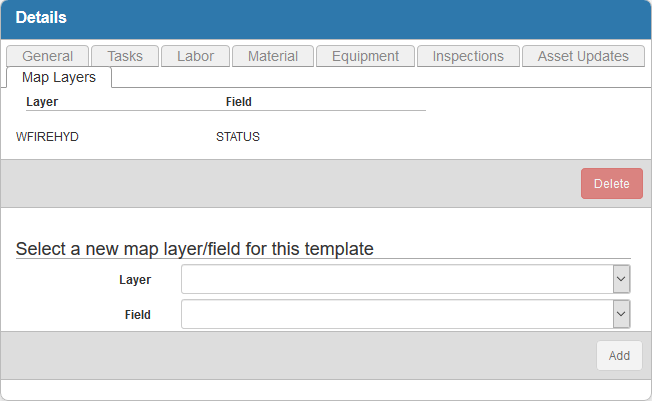Switch to the General tab
This screenshot has width=652, height=401.
47,56
